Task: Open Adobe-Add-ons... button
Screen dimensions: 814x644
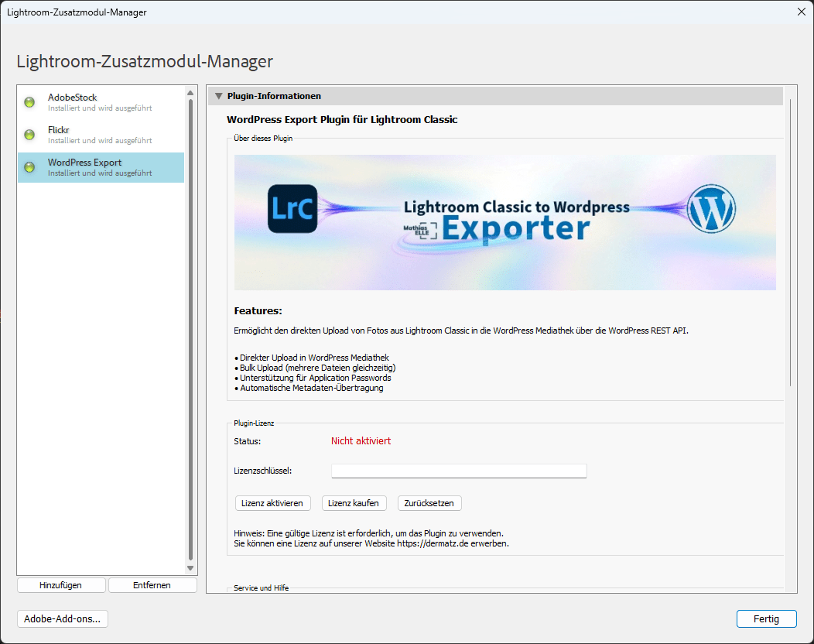Action: click(63, 618)
